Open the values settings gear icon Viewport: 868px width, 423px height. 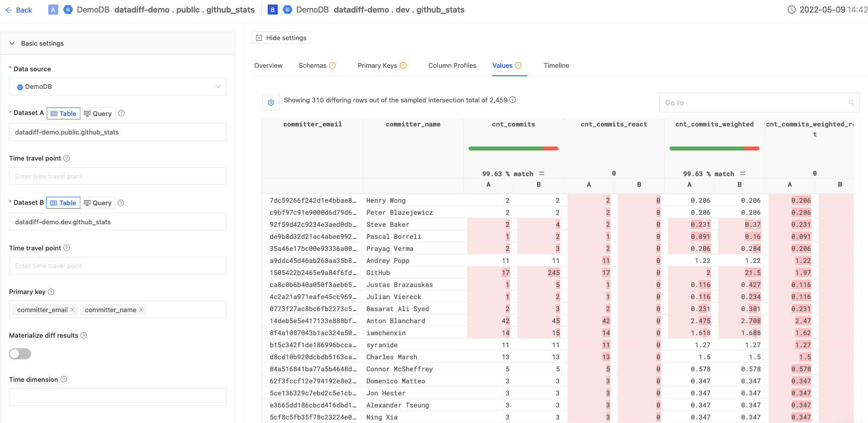tap(271, 102)
